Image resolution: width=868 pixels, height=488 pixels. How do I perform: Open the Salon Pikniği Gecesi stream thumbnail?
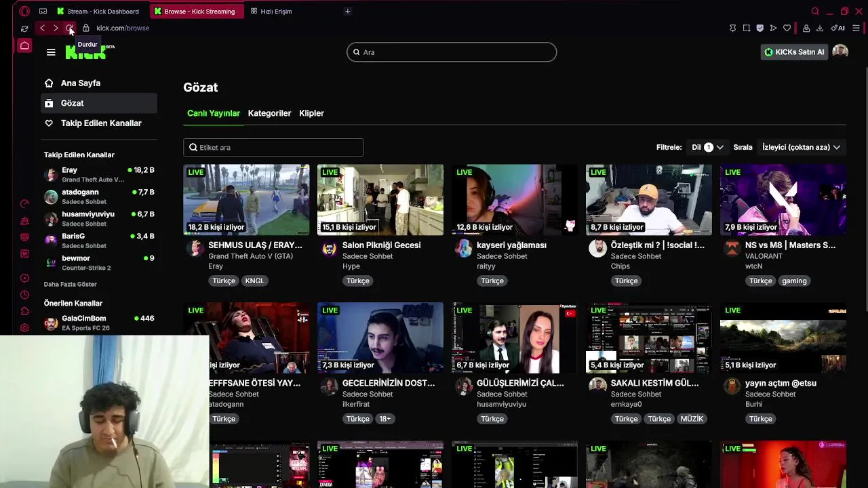(x=380, y=200)
